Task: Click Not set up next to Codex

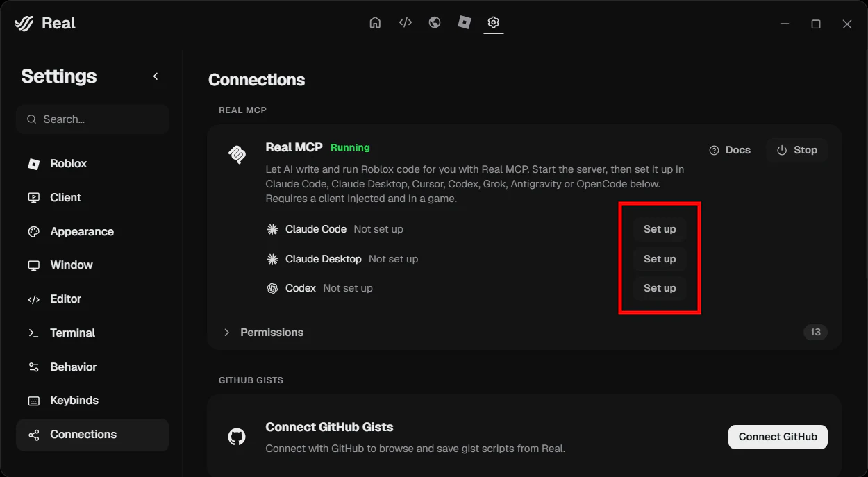Action: coord(348,288)
